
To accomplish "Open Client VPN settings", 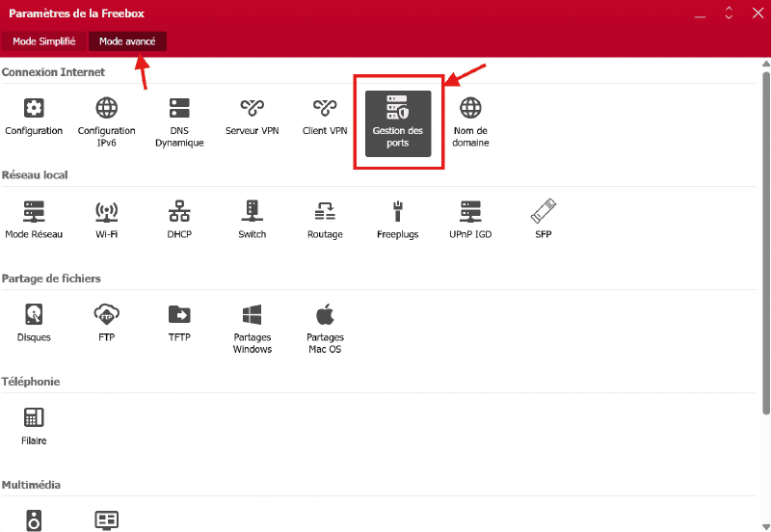I will [x=325, y=117].
